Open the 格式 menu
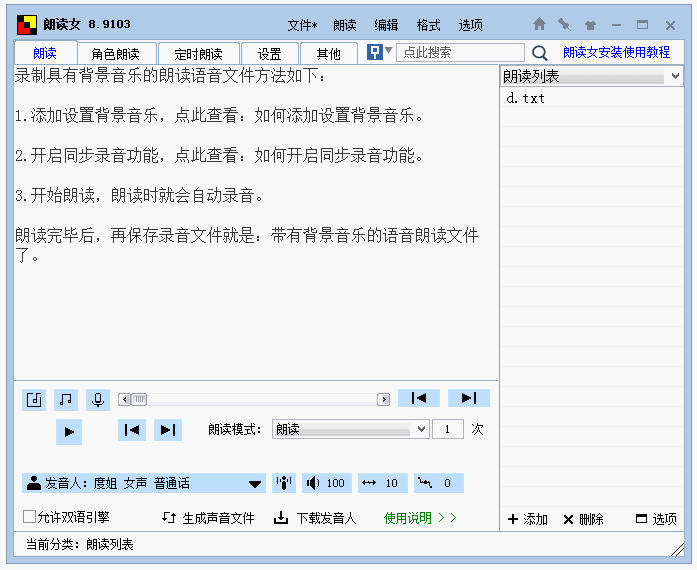697x570 pixels. pos(429,25)
